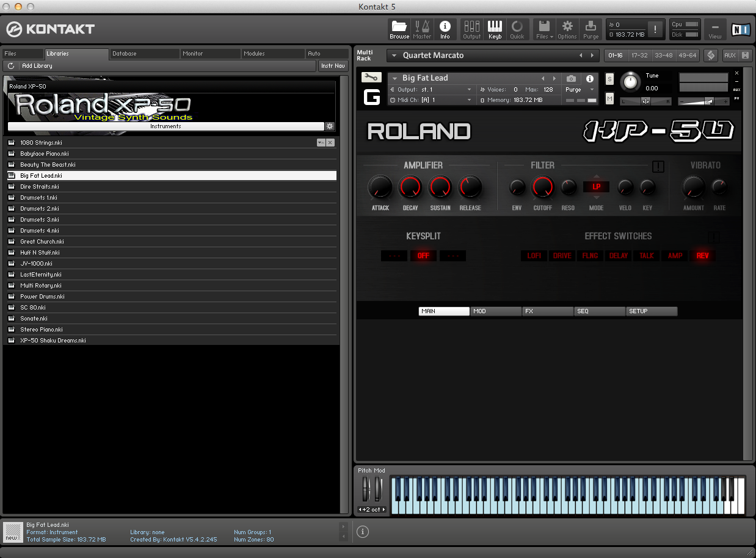Mute the Big Fat Lead instrument
Image resolution: width=756 pixels, height=558 pixels.
coord(609,98)
